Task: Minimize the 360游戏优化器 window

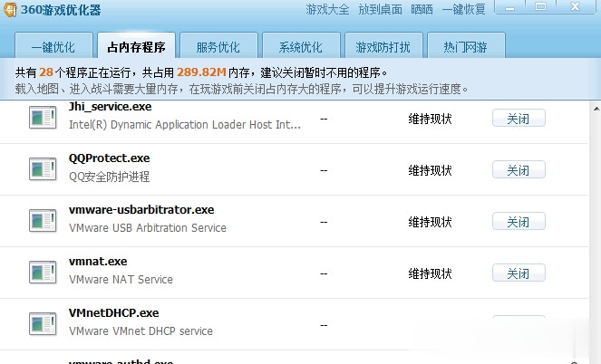Action: 509,7
